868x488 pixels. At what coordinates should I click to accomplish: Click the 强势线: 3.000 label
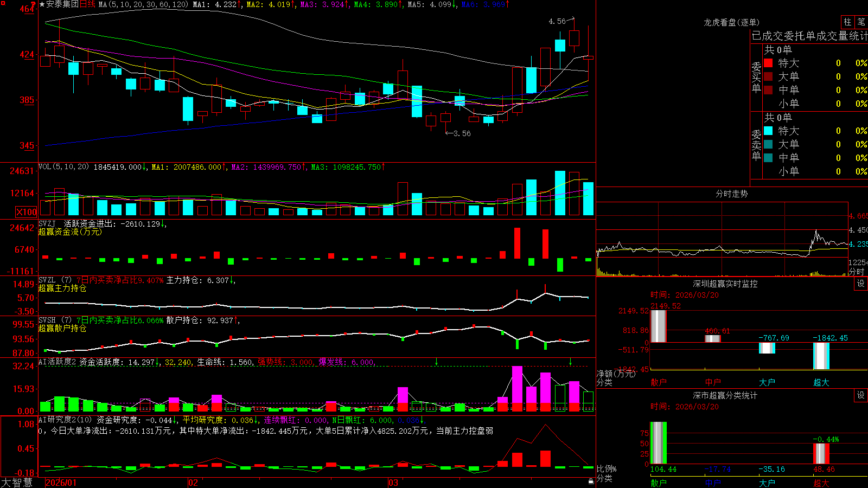pyautogui.click(x=285, y=362)
